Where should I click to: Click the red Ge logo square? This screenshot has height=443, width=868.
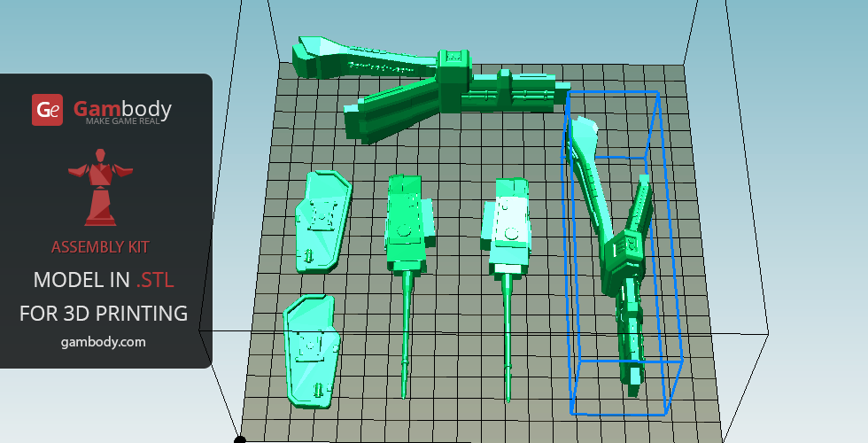(x=47, y=110)
